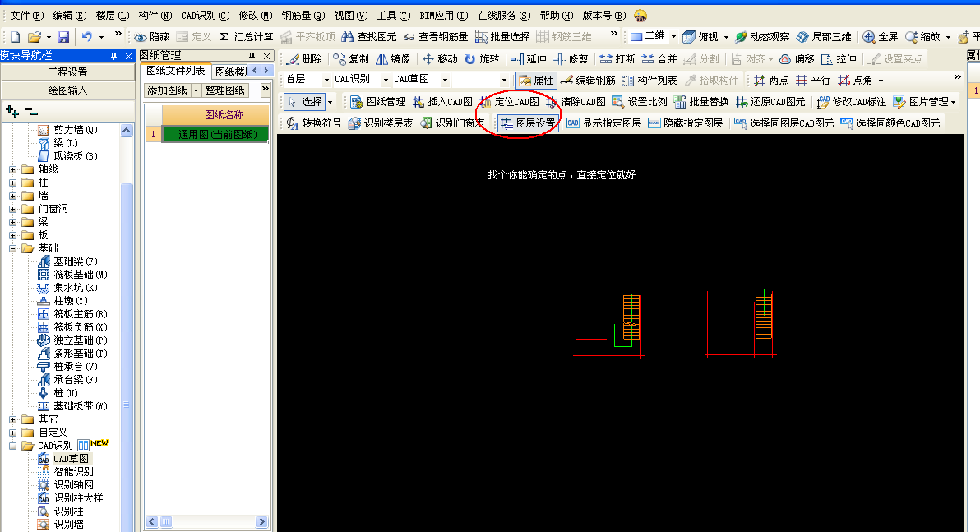Click 汇总计算 sum tool

click(247, 37)
